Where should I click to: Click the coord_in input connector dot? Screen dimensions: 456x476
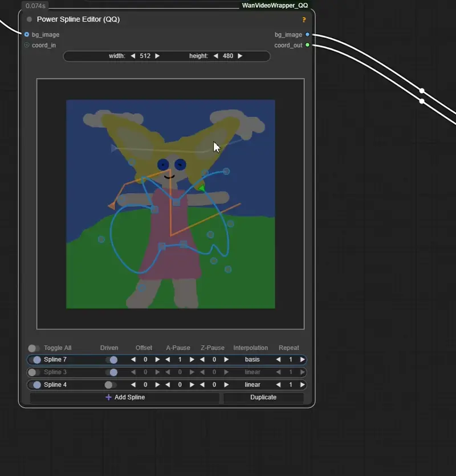pos(27,45)
